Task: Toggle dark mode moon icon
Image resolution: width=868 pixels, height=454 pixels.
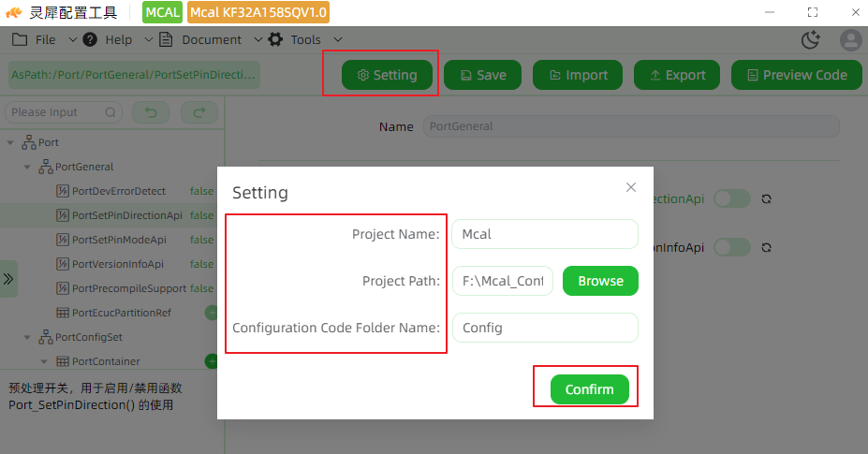Action: click(811, 40)
